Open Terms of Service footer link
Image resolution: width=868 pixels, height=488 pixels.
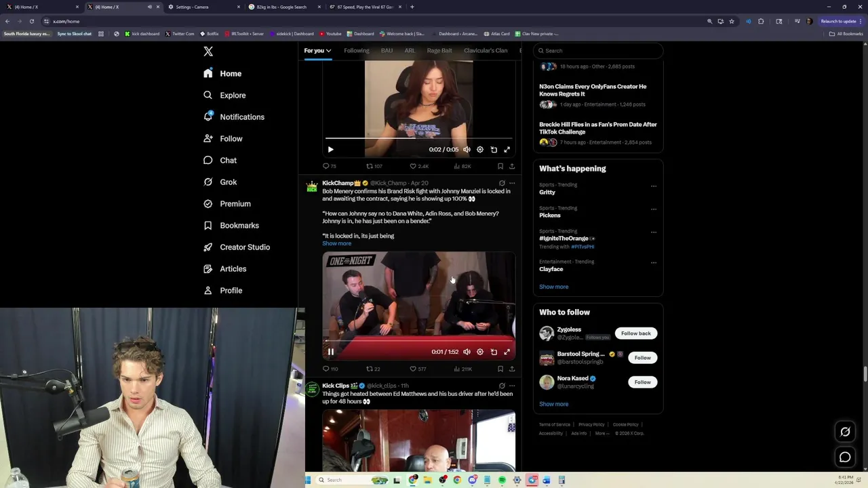(555, 424)
